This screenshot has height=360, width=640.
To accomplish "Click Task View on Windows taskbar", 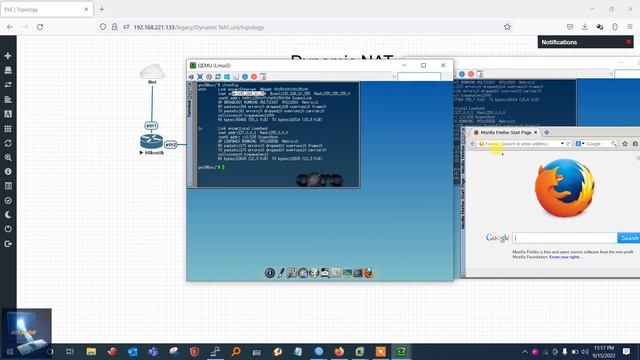I will click(x=70, y=351).
